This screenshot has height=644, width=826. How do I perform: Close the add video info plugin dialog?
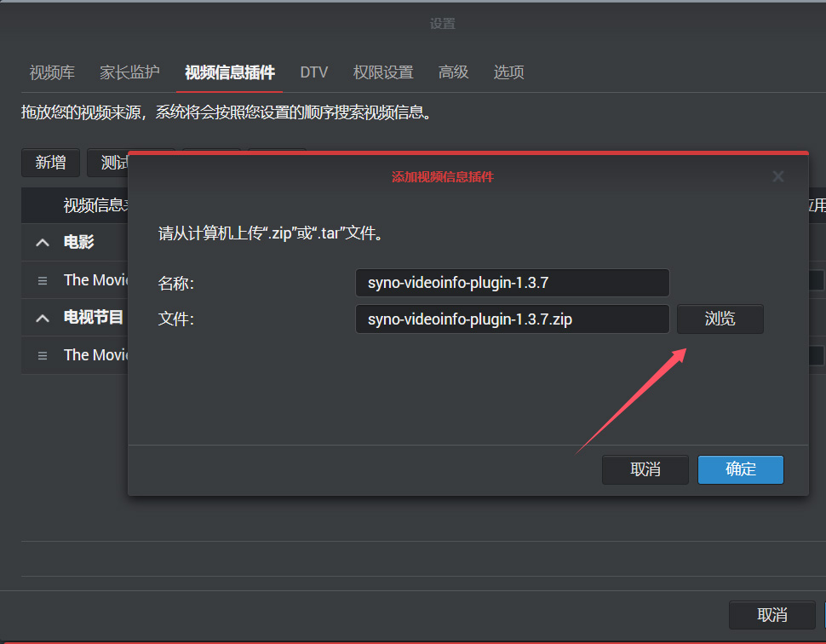click(777, 176)
